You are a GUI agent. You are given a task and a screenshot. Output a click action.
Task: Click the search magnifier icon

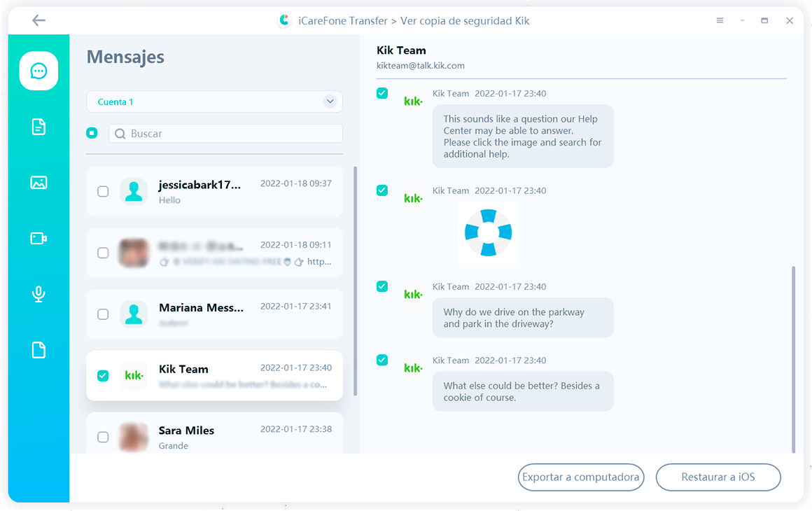click(120, 134)
